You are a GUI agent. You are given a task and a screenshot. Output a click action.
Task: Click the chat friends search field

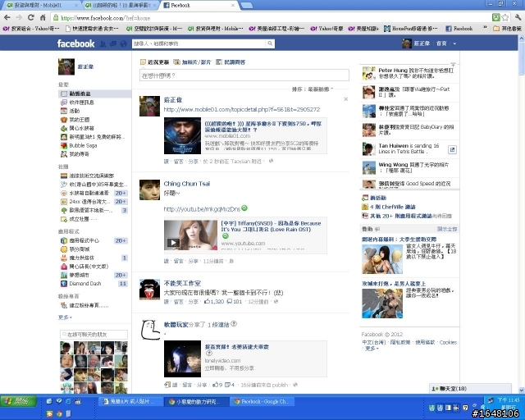(x=94, y=334)
